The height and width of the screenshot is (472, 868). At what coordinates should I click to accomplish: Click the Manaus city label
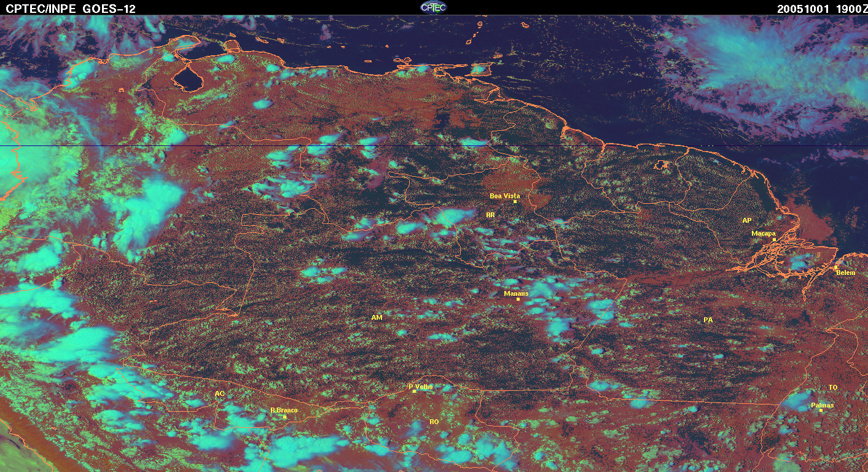[x=516, y=293]
